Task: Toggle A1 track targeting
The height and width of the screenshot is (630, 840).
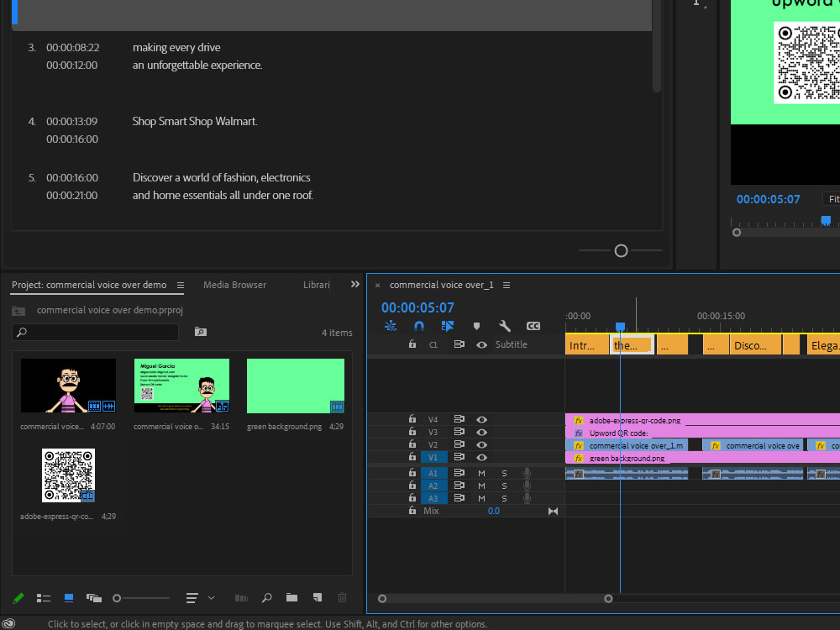Action: 433,473
